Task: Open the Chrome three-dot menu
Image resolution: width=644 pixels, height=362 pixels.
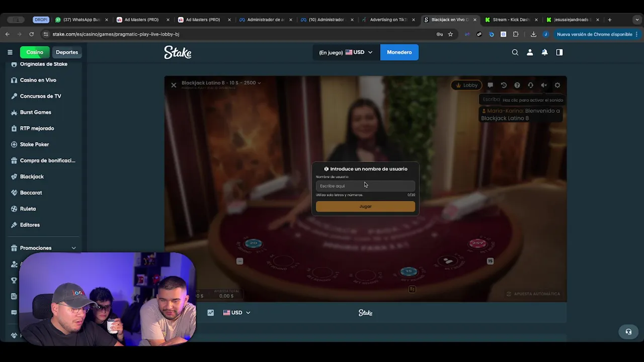Action: [x=636, y=34]
